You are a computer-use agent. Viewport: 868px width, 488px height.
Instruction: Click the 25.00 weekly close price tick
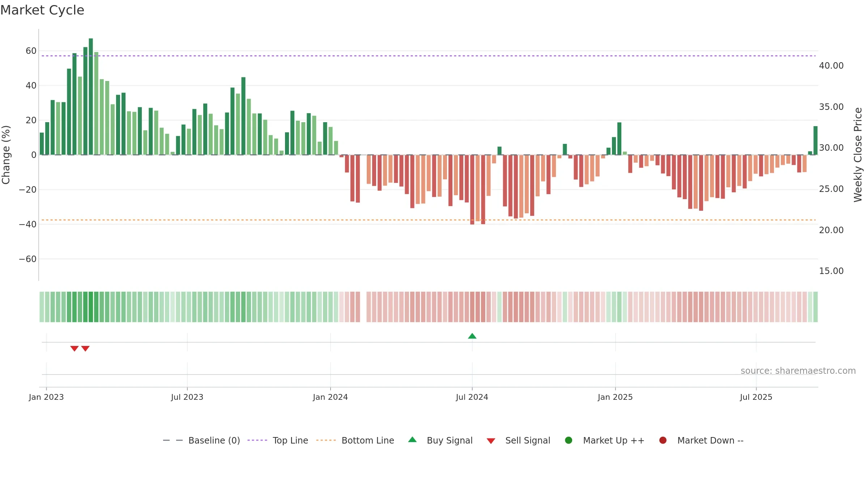tap(831, 189)
